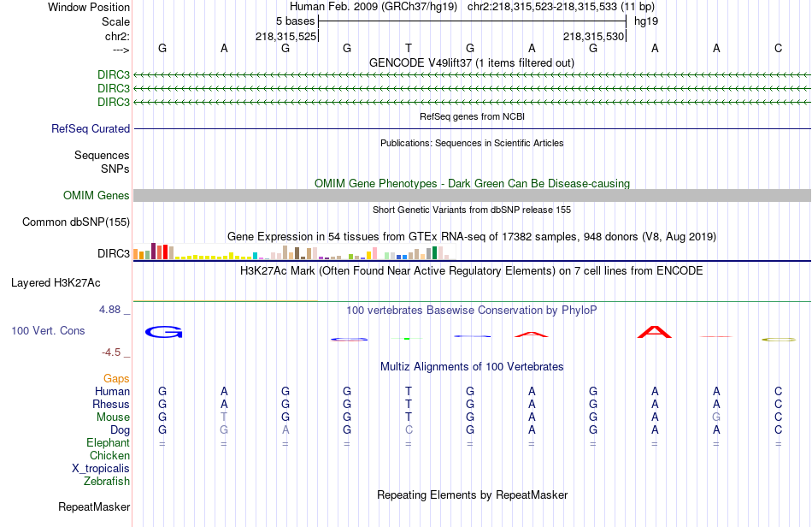This screenshot has width=812, height=527.
Task: Click the Zebrafish alignment row label
Action: (107, 482)
